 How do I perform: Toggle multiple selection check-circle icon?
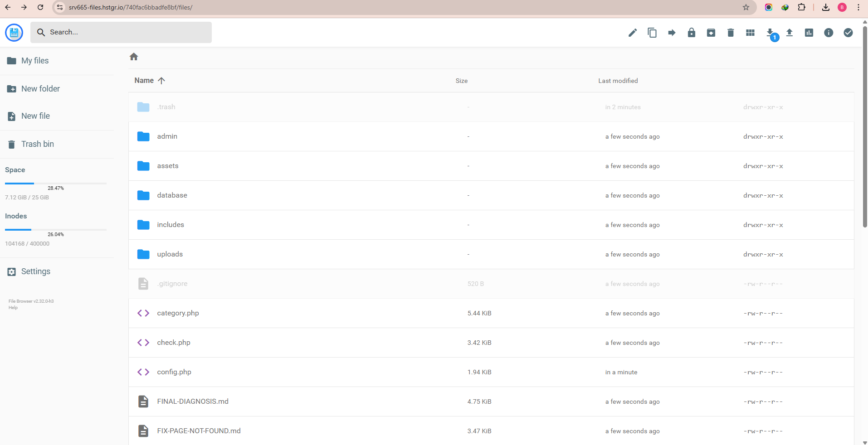pyautogui.click(x=848, y=33)
